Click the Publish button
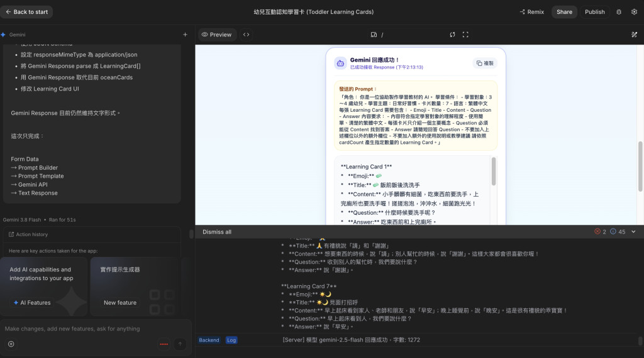 point(595,12)
